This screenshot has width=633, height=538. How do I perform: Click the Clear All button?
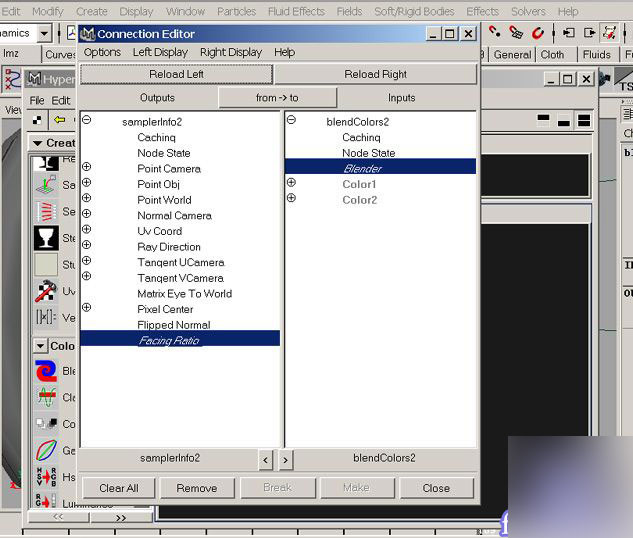[x=119, y=488]
